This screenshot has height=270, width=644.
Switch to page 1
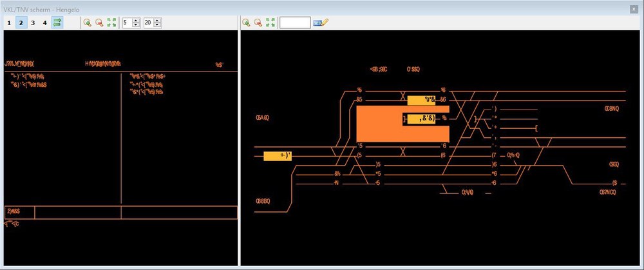(x=9, y=23)
